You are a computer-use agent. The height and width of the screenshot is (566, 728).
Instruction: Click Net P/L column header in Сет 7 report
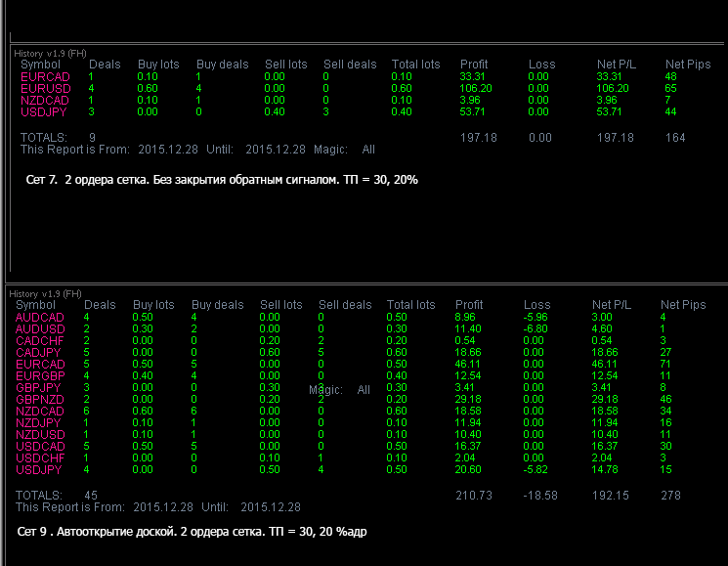point(616,65)
